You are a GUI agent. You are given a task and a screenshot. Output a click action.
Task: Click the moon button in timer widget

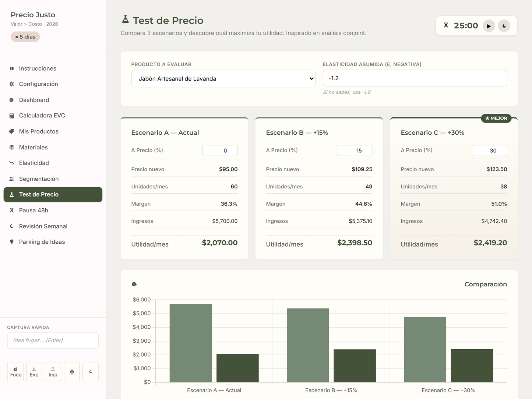pos(504,26)
